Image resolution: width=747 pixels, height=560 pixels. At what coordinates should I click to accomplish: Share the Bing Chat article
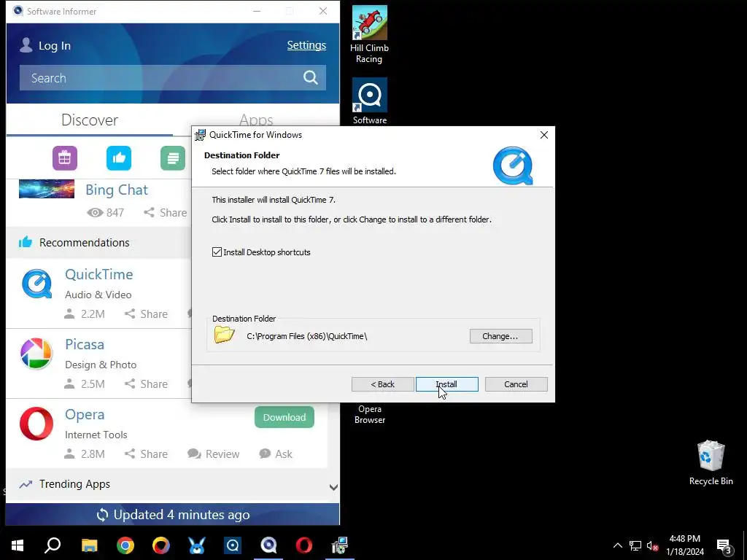[166, 212]
